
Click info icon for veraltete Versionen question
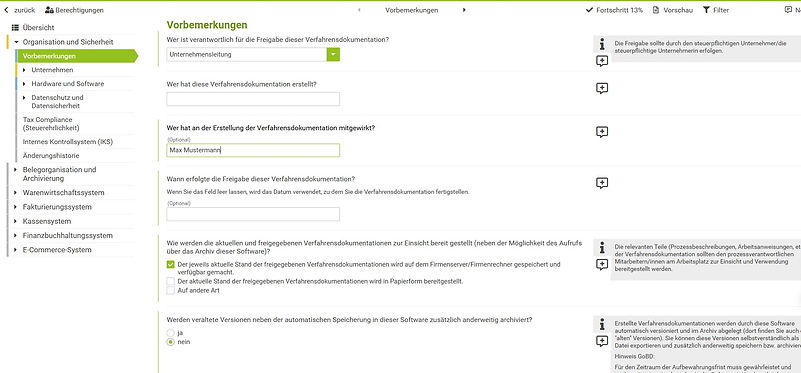coord(602,324)
